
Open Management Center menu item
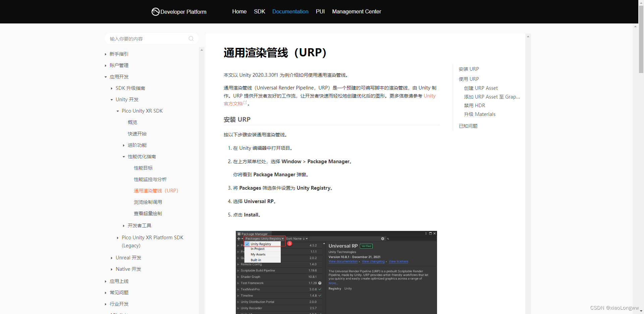[357, 11]
